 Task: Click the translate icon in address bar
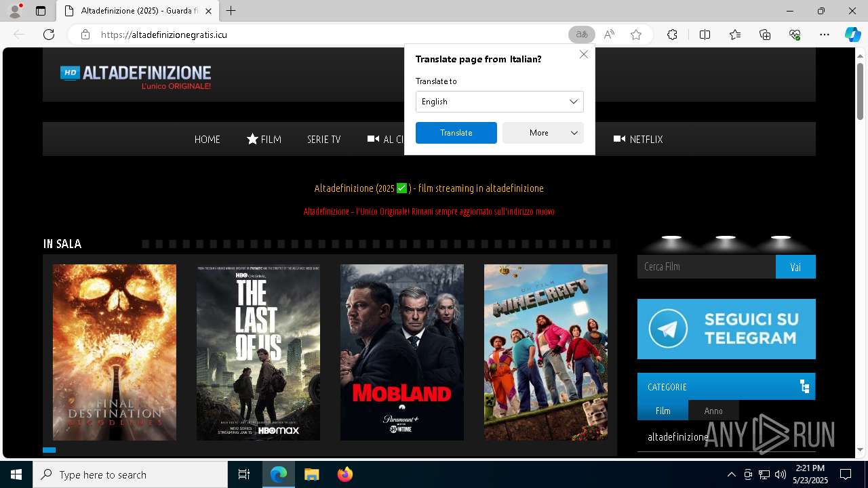tap(582, 35)
